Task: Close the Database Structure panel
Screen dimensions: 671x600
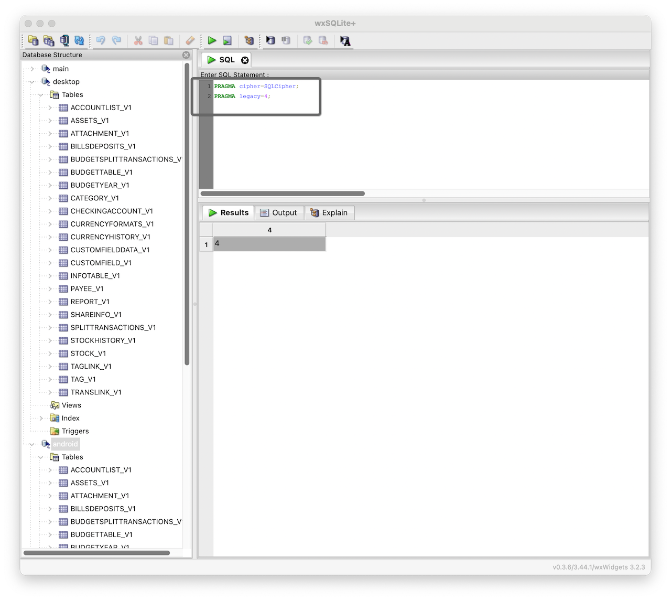Action: [186, 55]
